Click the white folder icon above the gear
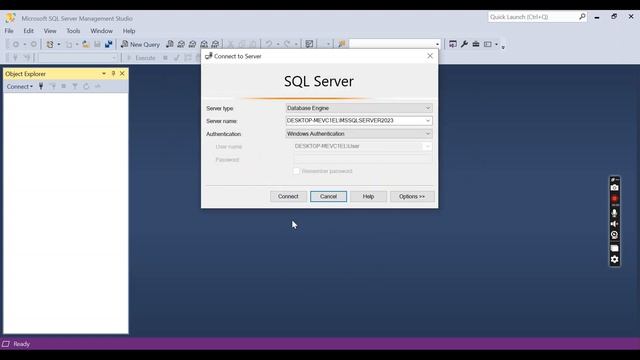Screen dimensions: 640x360 [x=614, y=248]
